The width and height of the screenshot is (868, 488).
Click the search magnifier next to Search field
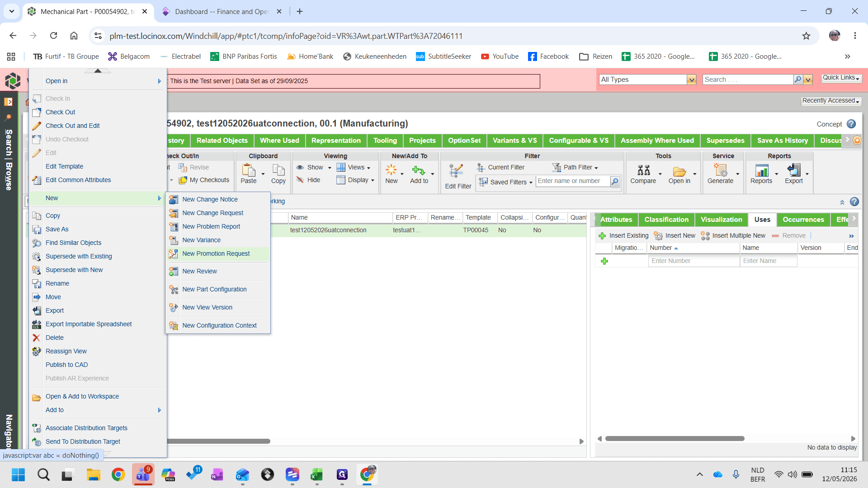point(798,80)
